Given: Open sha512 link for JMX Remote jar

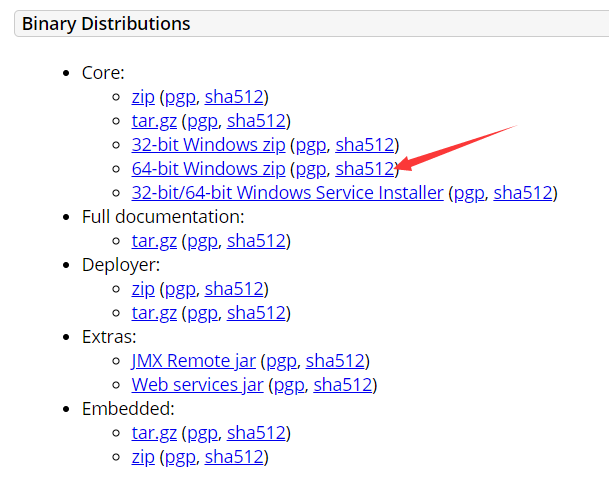Looking at the screenshot, I should pyautogui.click(x=335, y=361).
